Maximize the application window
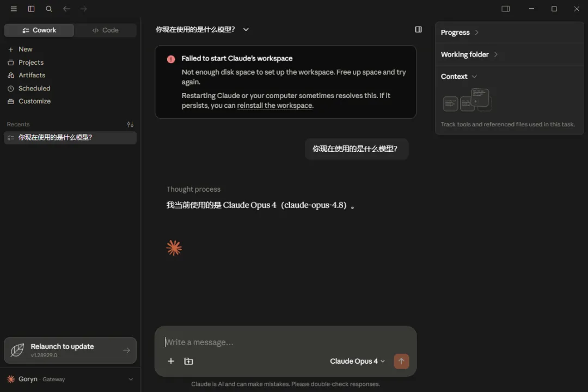 [x=554, y=9]
